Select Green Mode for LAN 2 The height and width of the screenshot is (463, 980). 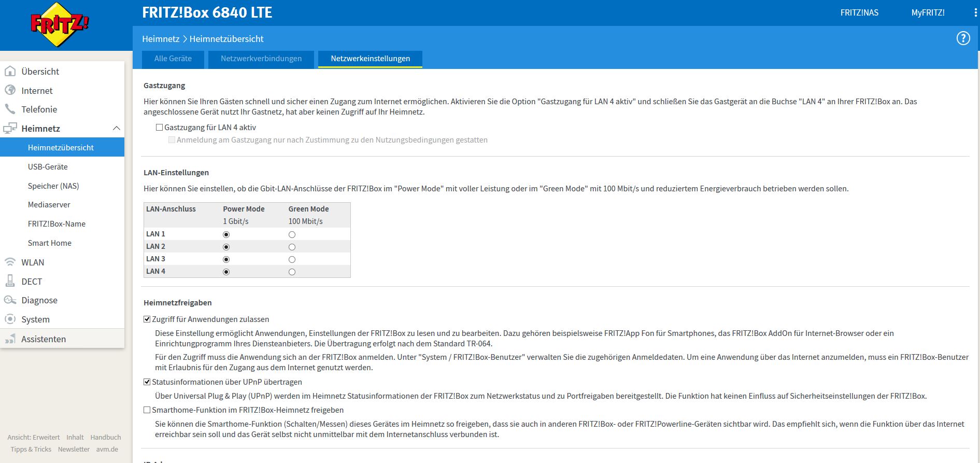pos(292,247)
